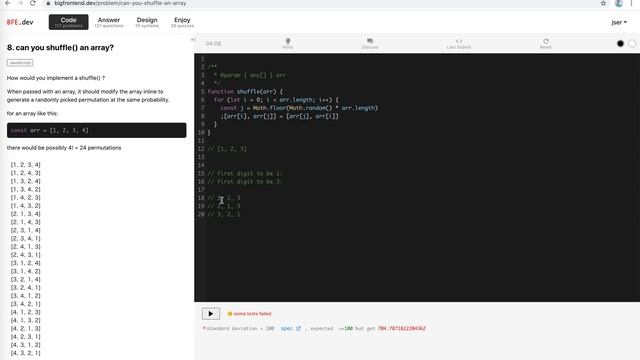
Task: Go back with the browser back arrow
Action: tap(8, 3)
